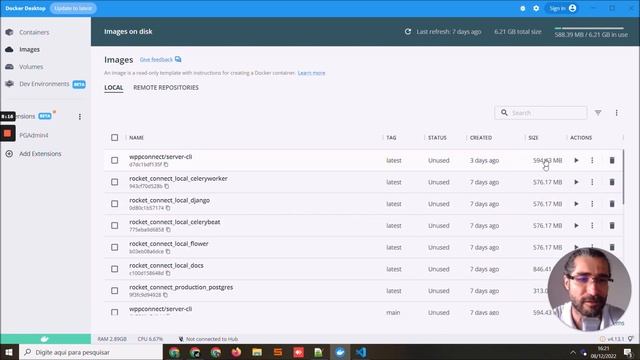This screenshot has height=360, width=640.
Task: Open the Windows Start menu
Action: (x=9, y=352)
